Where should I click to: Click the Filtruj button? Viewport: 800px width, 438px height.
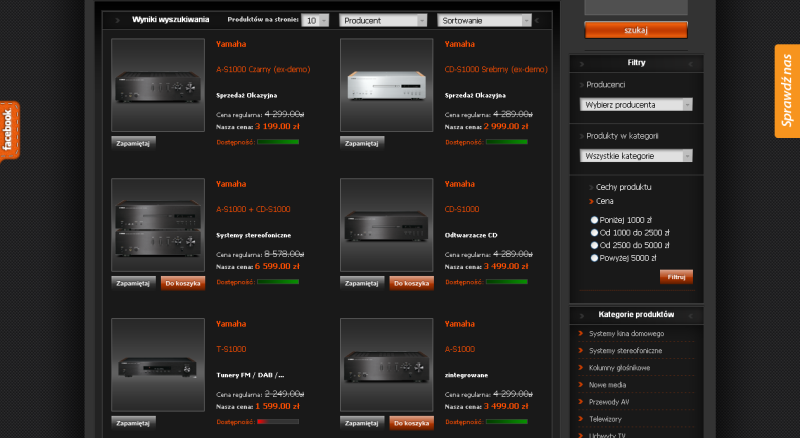coord(676,277)
